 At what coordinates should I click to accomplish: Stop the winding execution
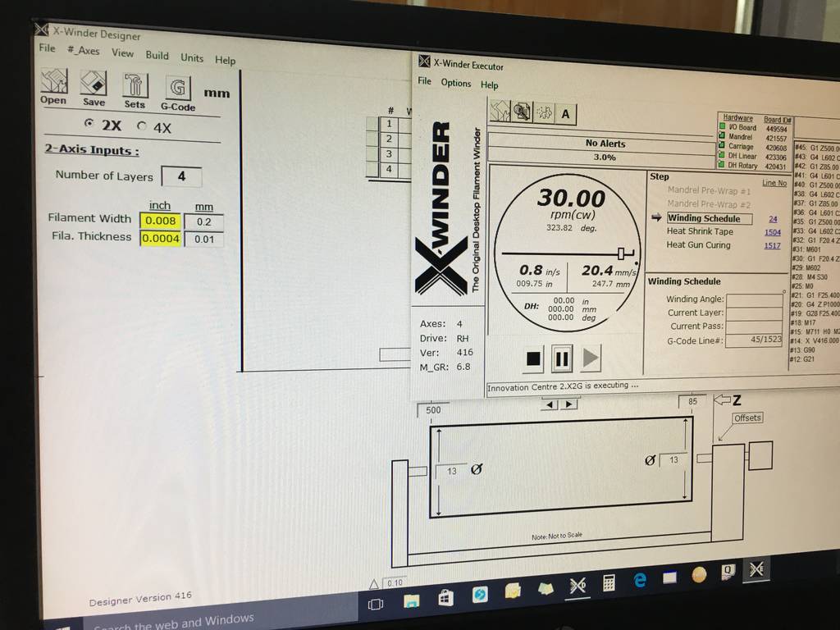[533, 358]
